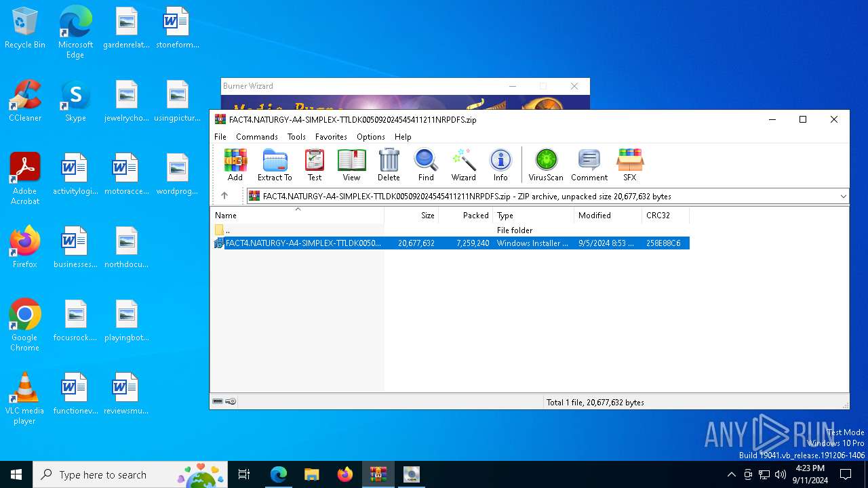The image size is (868, 488).
Task: Open the Options menu
Action: tap(371, 137)
